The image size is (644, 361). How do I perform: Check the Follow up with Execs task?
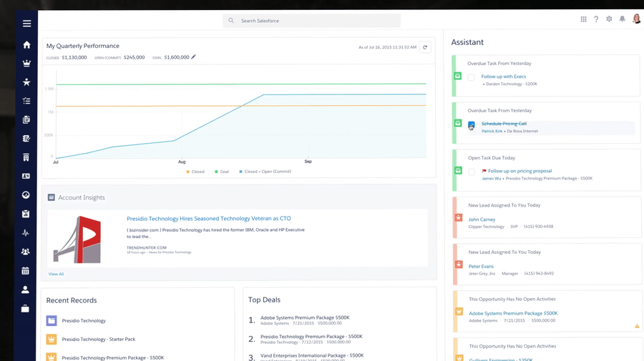click(471, 77)
